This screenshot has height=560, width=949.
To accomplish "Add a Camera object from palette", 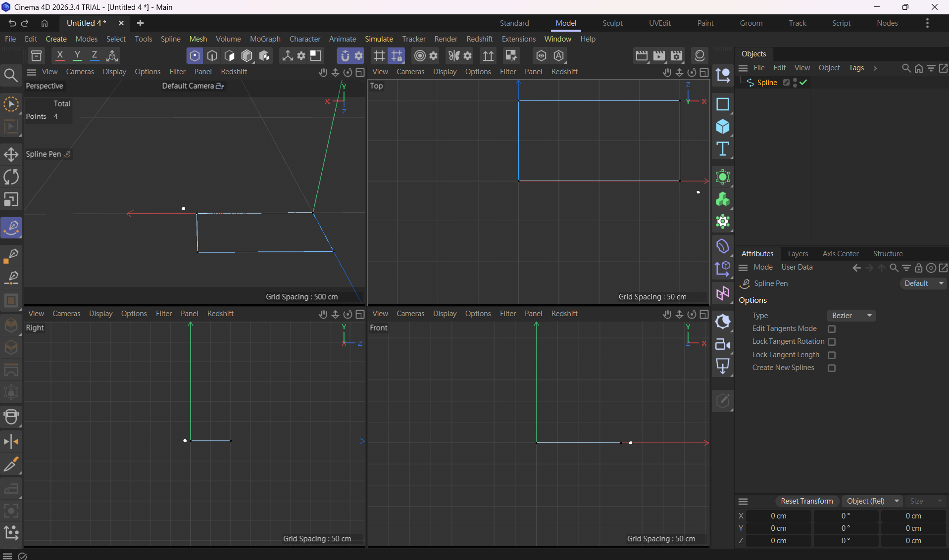I will click(x=723, y=344).
